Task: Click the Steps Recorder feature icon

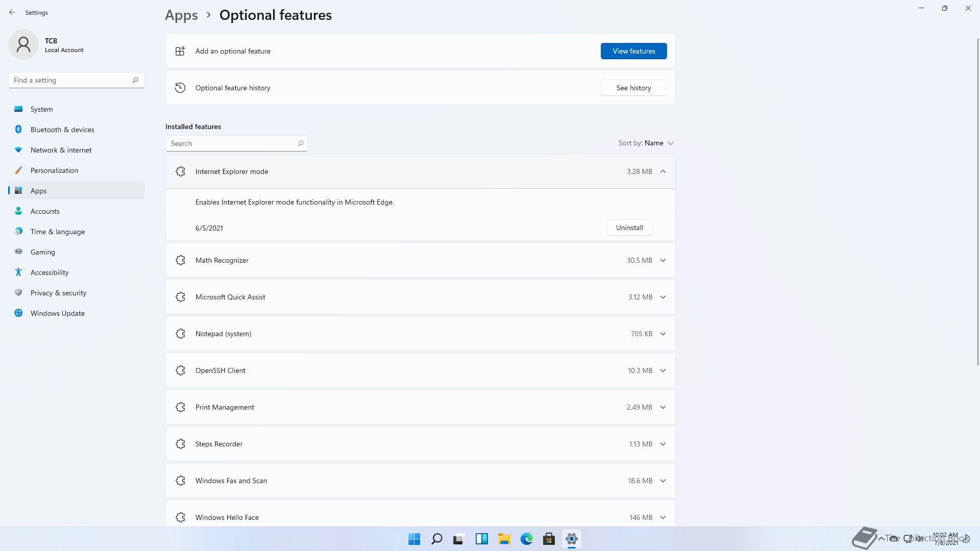Action: pyautogui.click(x=180, y=444)
